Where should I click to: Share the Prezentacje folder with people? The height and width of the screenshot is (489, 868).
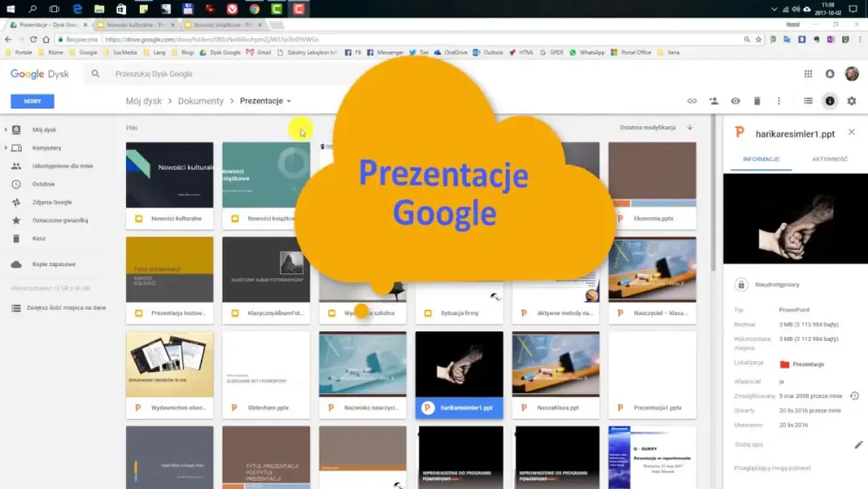click(714, 101)
